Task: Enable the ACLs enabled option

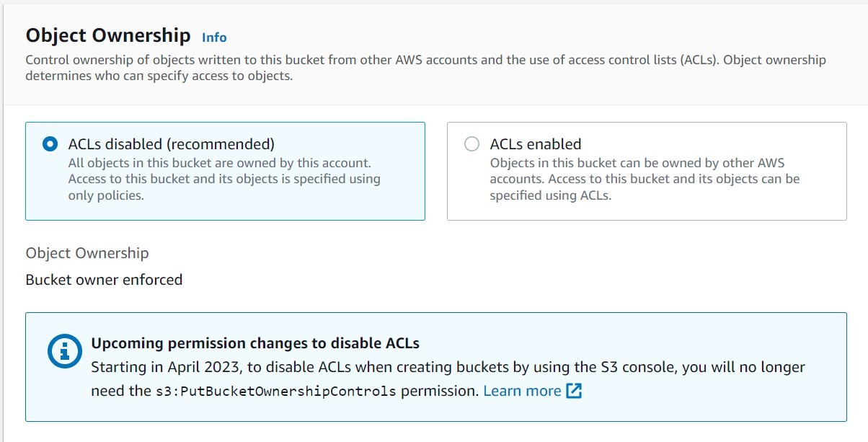Action: pos(472,143)
